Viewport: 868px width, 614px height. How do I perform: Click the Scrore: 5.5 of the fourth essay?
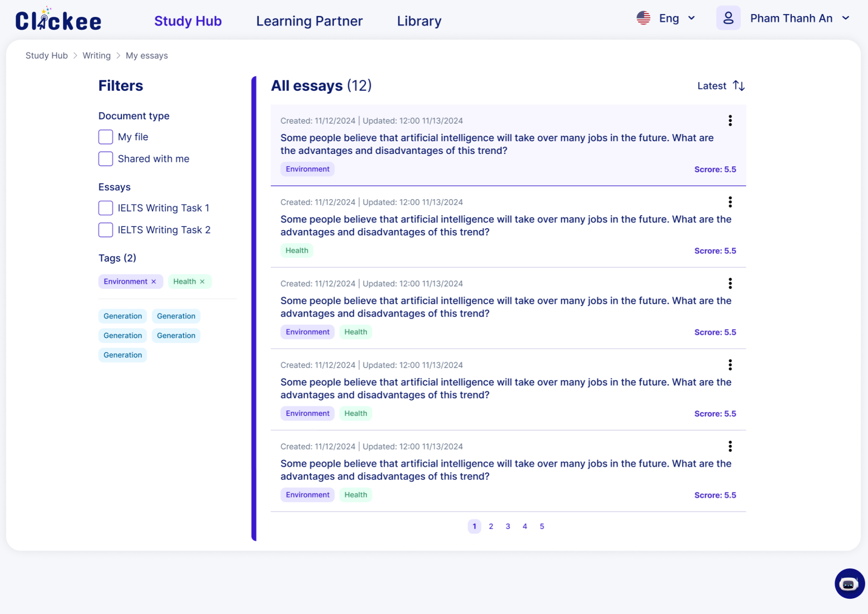click(715, 414)
